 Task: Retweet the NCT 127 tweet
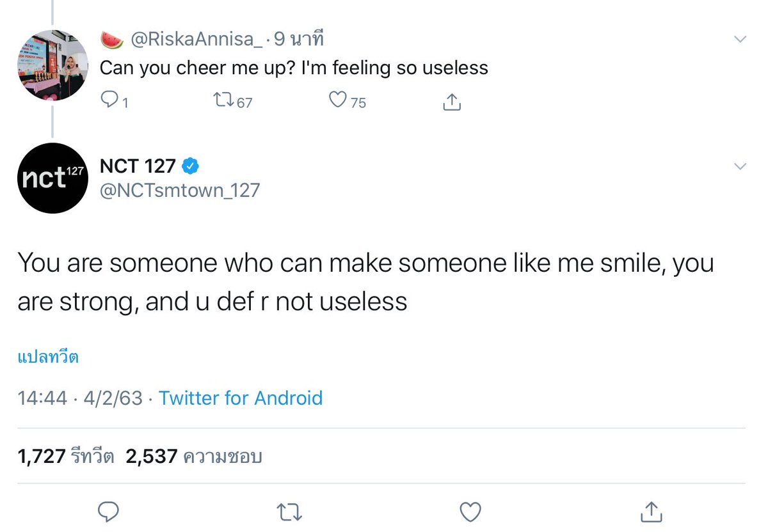point(291,511)
